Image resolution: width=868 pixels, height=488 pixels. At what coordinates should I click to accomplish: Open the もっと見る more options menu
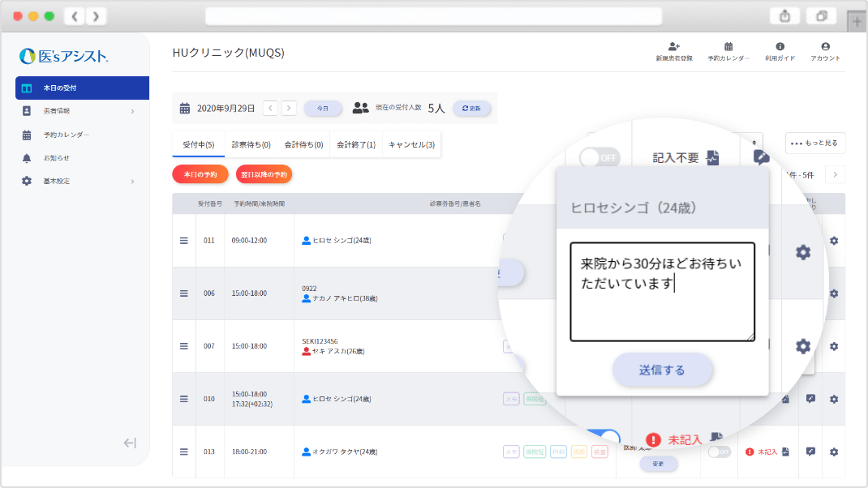click(815, 143)
